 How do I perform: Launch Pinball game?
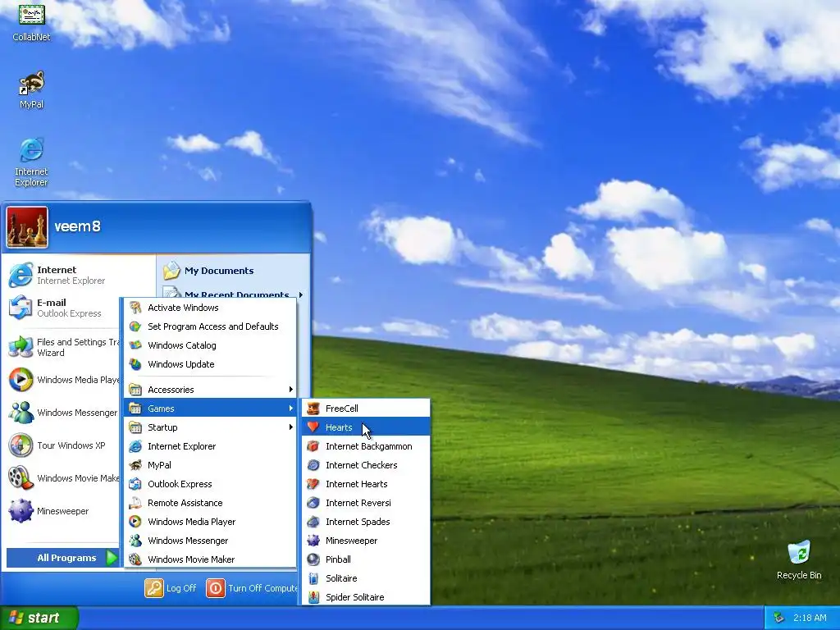coord(366,559)
